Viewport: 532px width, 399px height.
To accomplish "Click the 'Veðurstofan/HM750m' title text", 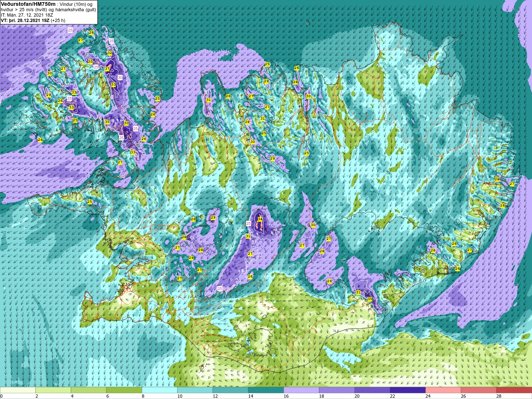I will [x=28, y=4].
